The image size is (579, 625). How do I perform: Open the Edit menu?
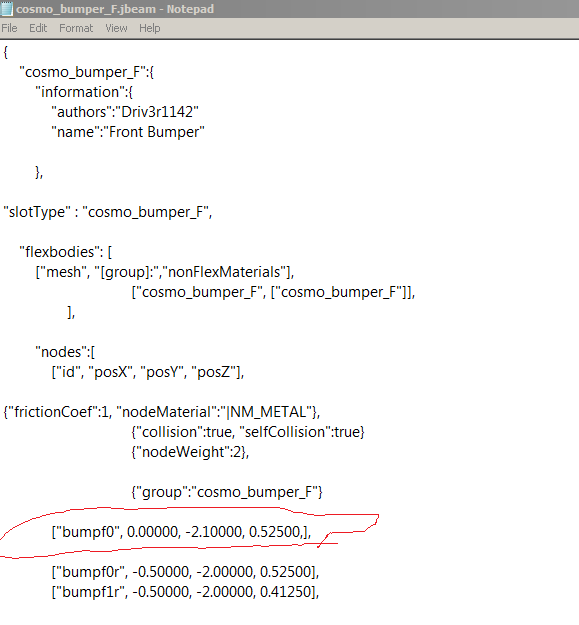tap(38, 28)
